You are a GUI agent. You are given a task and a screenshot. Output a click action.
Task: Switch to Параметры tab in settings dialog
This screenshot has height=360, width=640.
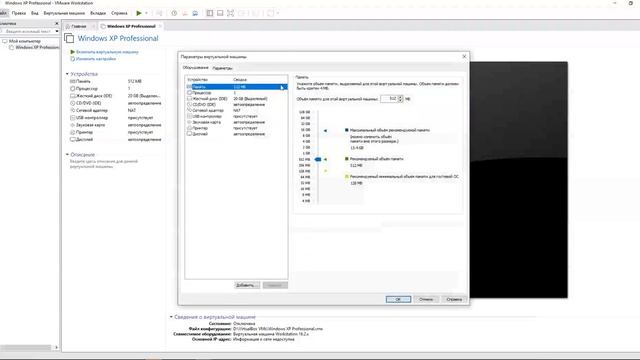click(x=222, y=68)
